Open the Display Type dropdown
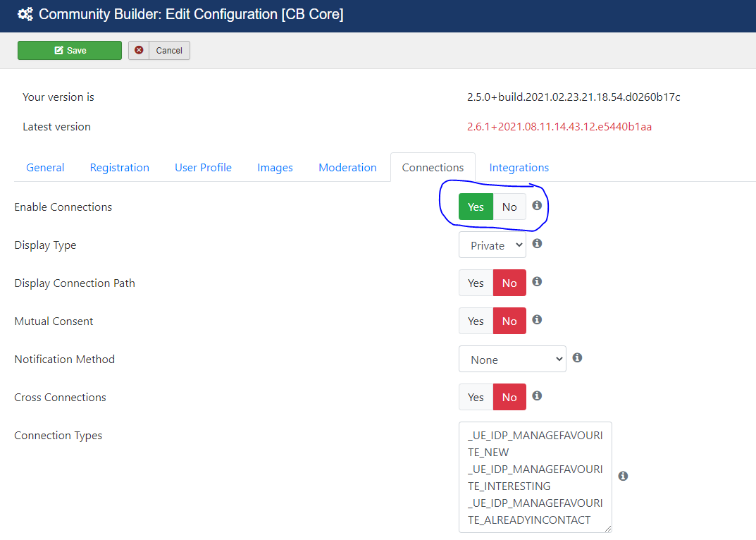The width and height of the screenshot is (756, 540). coord(492,245)
